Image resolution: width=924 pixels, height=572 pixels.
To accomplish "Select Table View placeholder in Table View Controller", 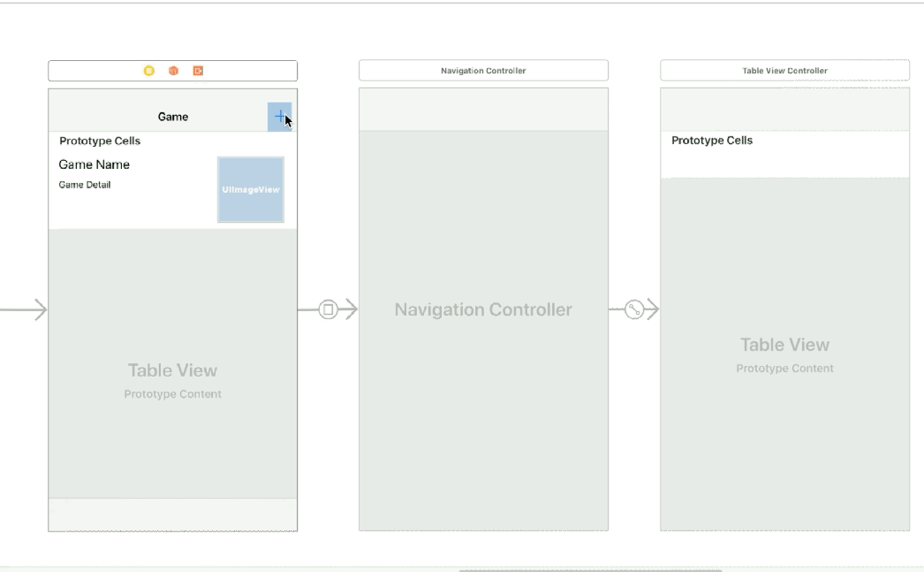I will tap(784, 345).
